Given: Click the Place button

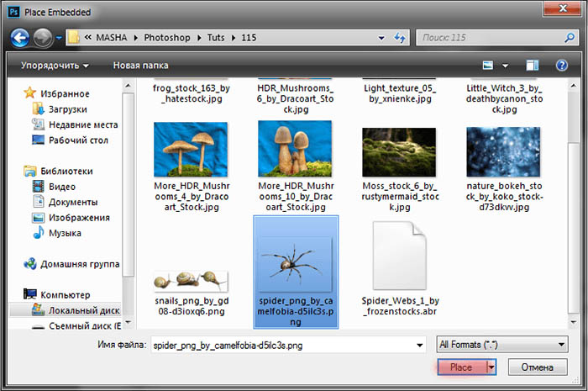Looking at the screenshot, I should point(462,367).
